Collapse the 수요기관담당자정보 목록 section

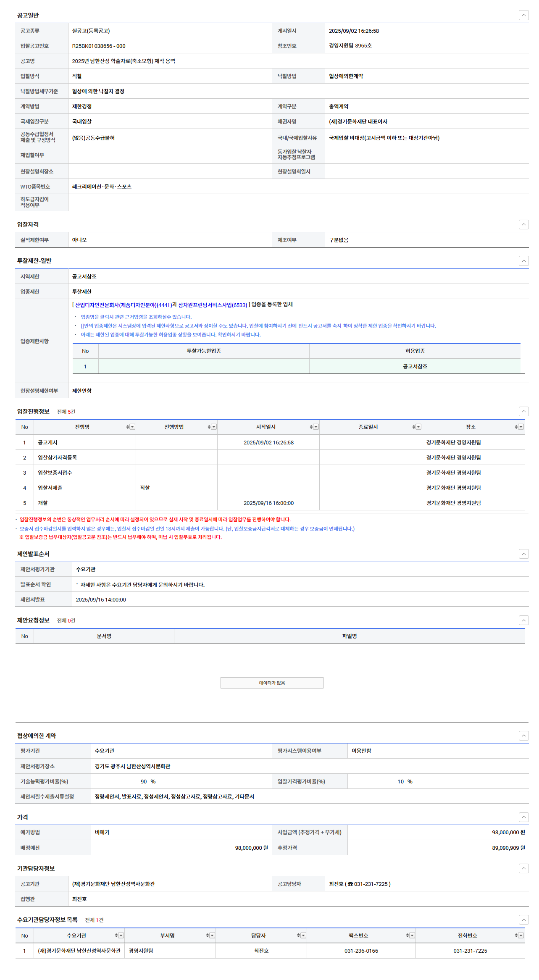pyautogui.click(x=523, y=920)
